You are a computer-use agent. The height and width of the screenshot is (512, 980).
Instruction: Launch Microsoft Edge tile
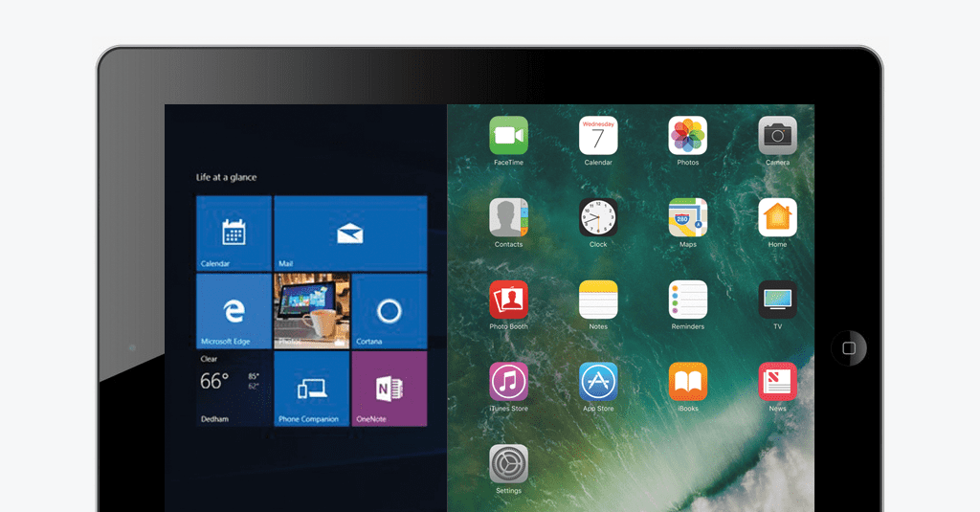[234, 311]
